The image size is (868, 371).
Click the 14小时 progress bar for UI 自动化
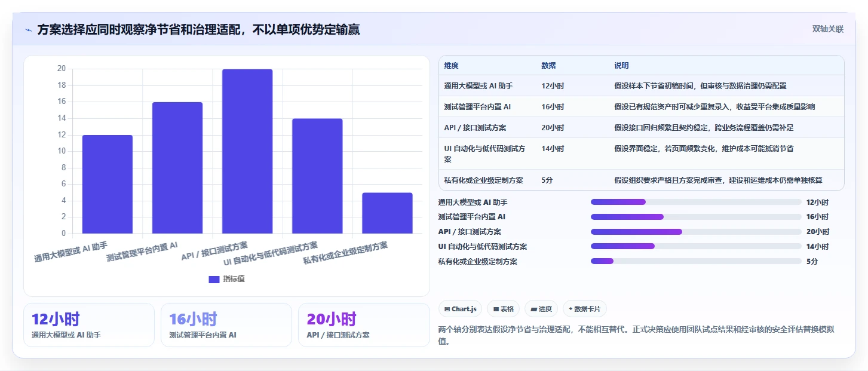(696, 246)
